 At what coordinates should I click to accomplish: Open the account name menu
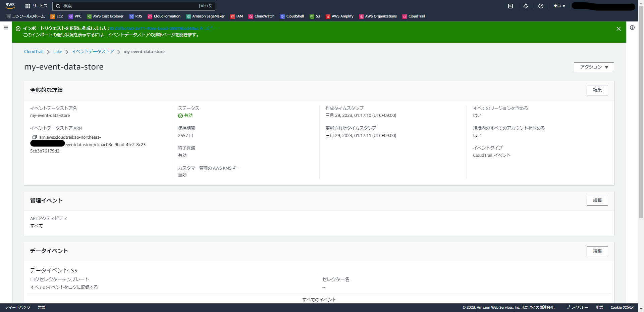coord(603,6)
